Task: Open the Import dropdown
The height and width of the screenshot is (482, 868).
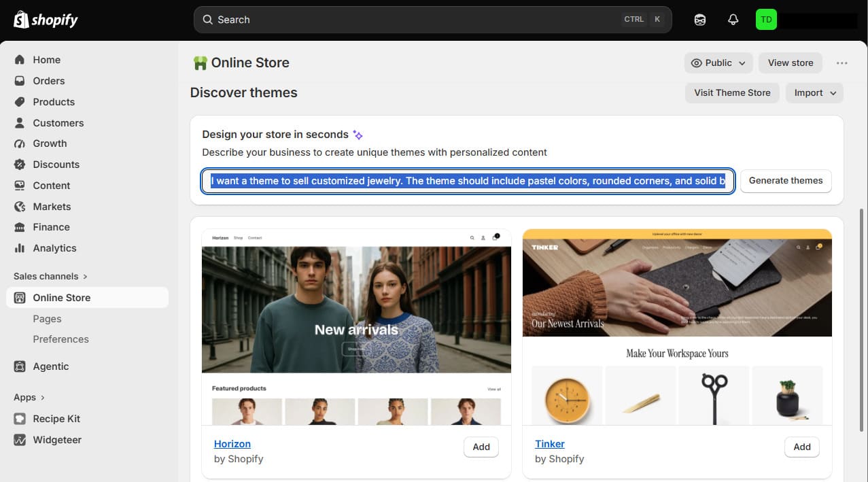Action: [814, 93]
